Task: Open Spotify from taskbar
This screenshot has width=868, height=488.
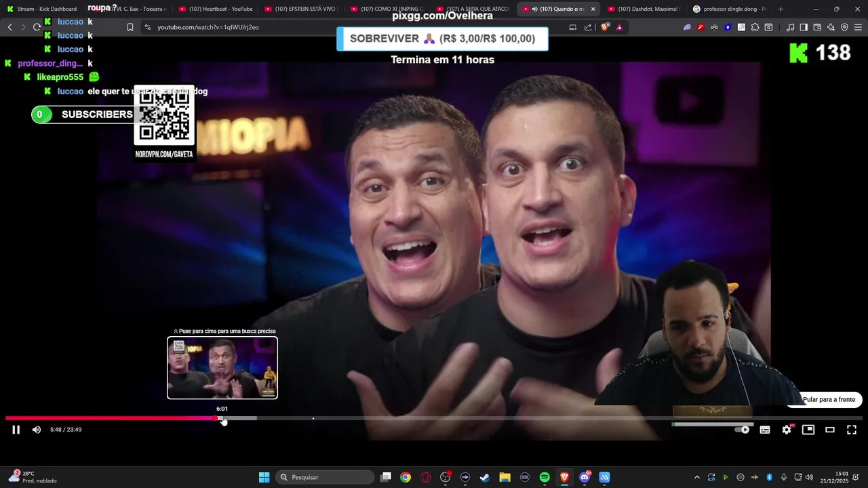Action: pyautogui.click(x=545, y=477)
